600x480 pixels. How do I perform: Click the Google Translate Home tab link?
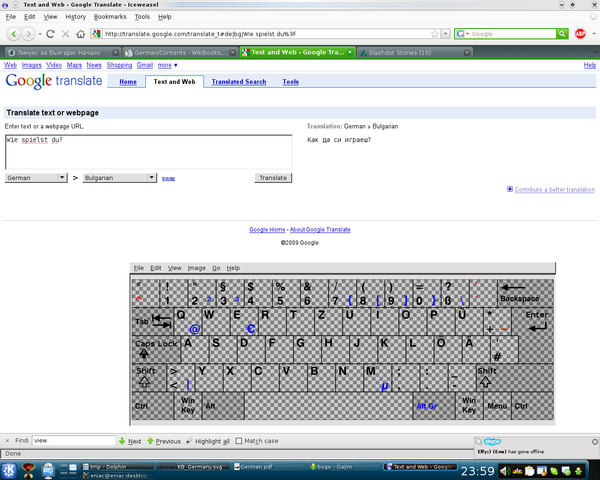(x=128, y=82)
